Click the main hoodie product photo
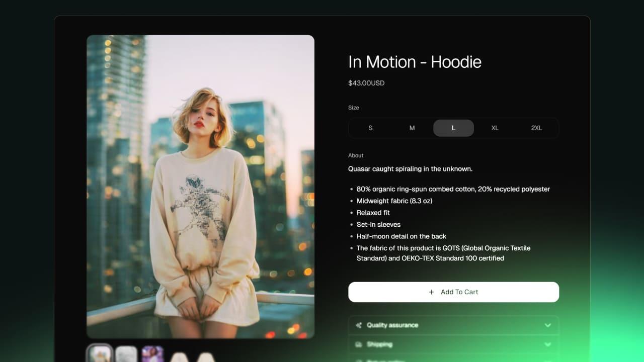This screenshot has height=362, width=644. point(201,187)
